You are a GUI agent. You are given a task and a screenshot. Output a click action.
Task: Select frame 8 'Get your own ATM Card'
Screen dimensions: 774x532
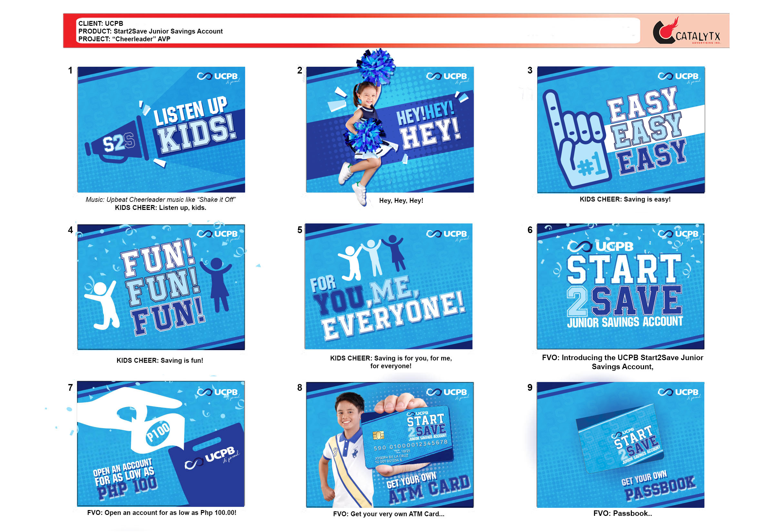(390, 445)
